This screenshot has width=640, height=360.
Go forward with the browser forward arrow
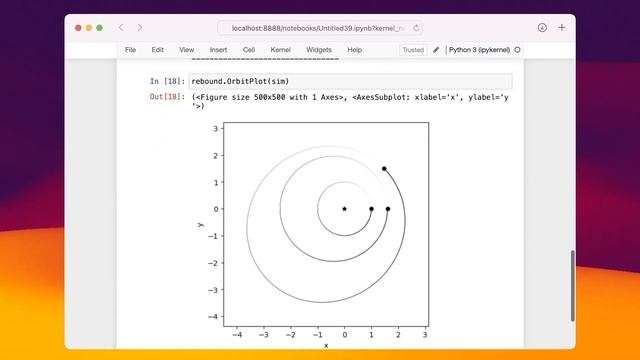(x=140, y=28)
